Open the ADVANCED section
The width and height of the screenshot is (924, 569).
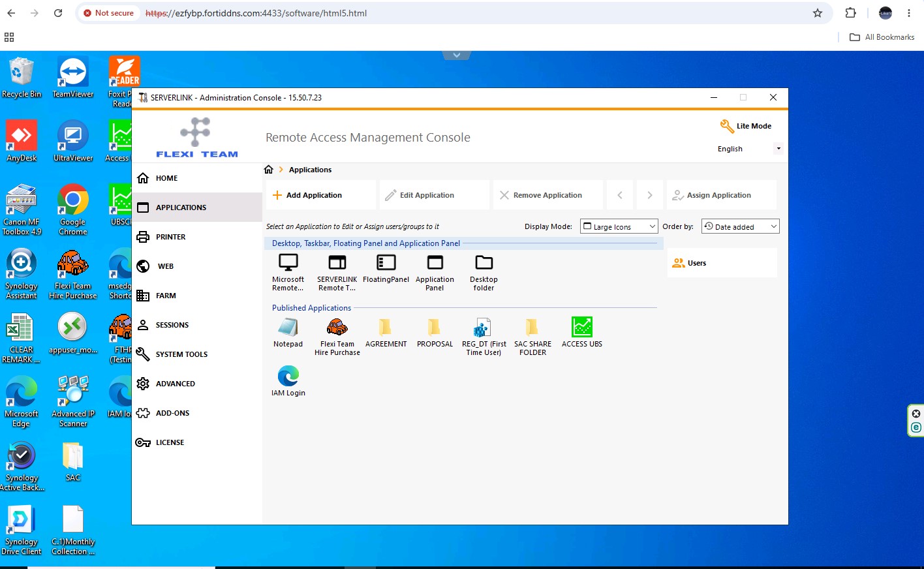coord(197,384)
